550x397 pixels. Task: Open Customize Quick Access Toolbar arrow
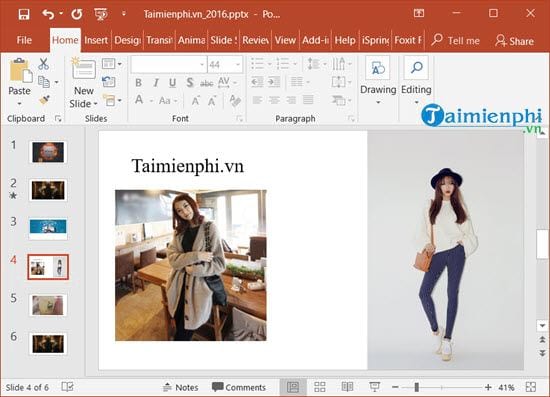[x=123, y=14]
